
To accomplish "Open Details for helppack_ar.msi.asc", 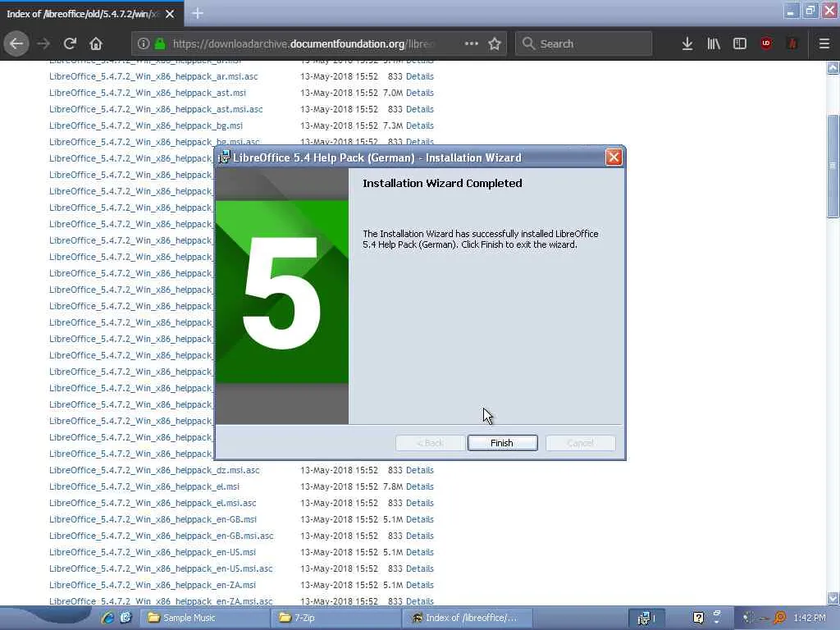I will coord(419,76).
